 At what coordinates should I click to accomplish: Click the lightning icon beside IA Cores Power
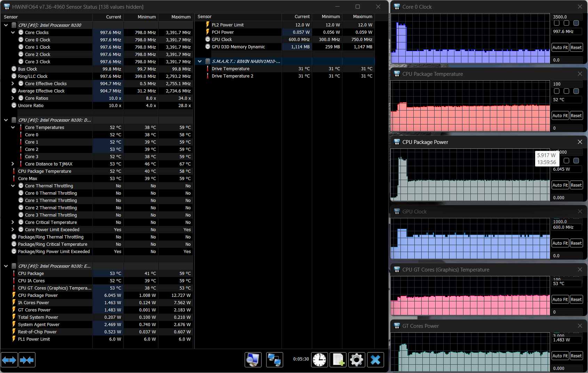click(14, 302)
